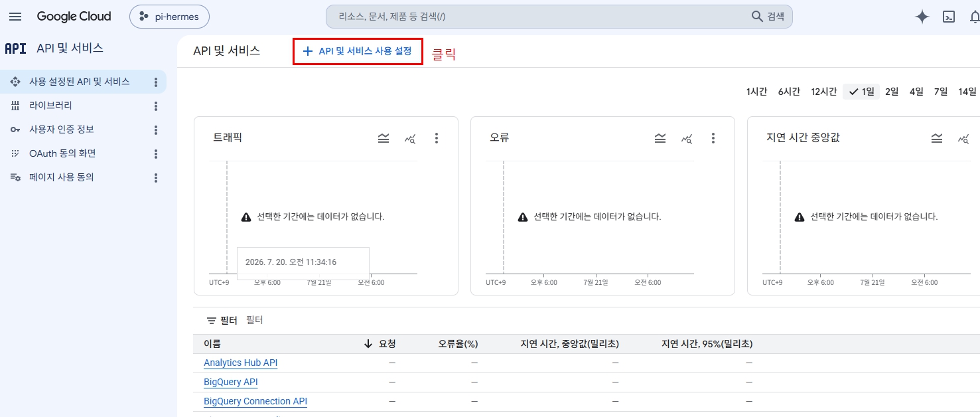
Task: Toggle legend icon on 지연 시간 중앙값 chart
Action: [937, 138]
